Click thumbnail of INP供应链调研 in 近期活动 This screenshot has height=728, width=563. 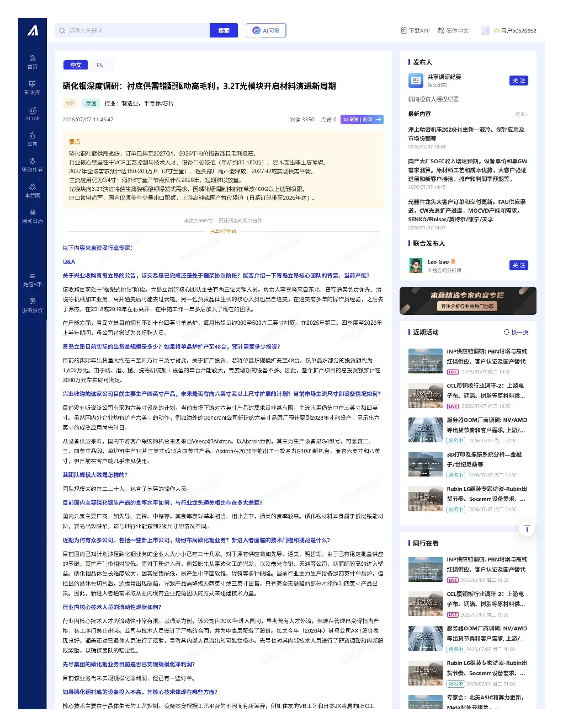point(426,361)
